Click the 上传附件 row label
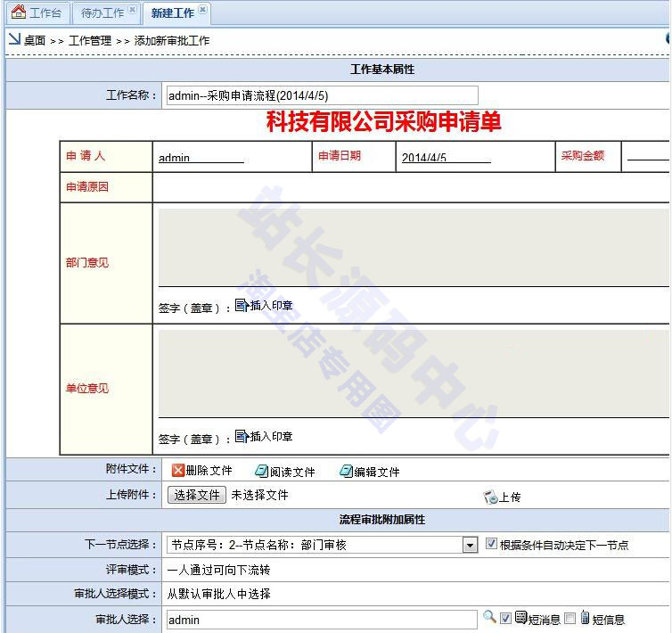The height and width of the screenshot is (633, 672). point(131,495)
